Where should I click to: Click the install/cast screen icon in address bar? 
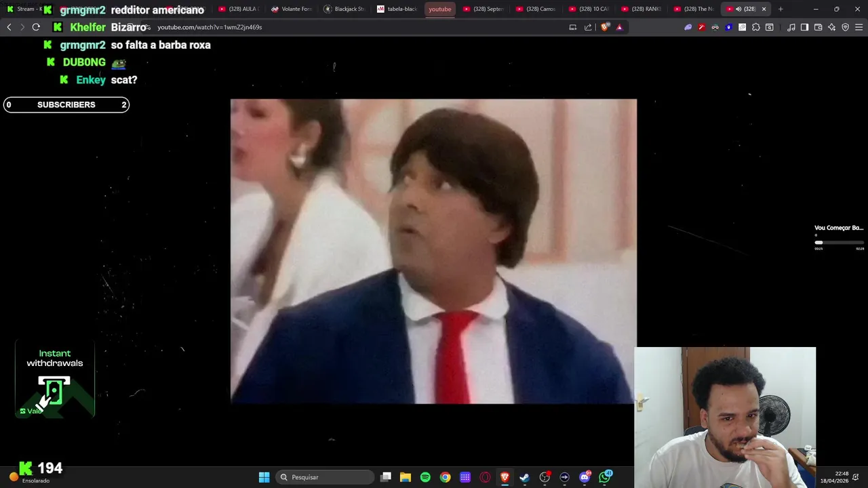coord(573,27)
